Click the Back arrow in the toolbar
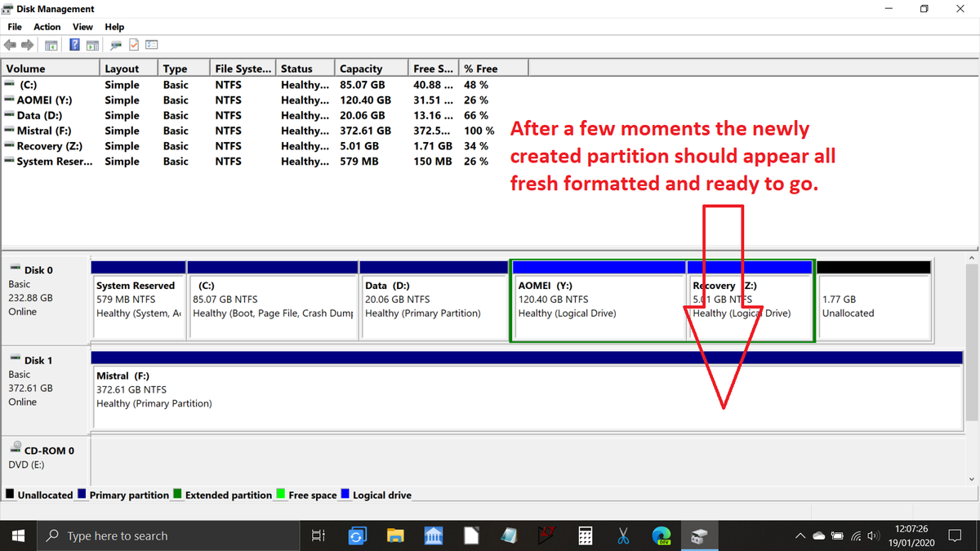Viewport: 980px width, 551px height. pyautogui.click(x=11, y=45)
